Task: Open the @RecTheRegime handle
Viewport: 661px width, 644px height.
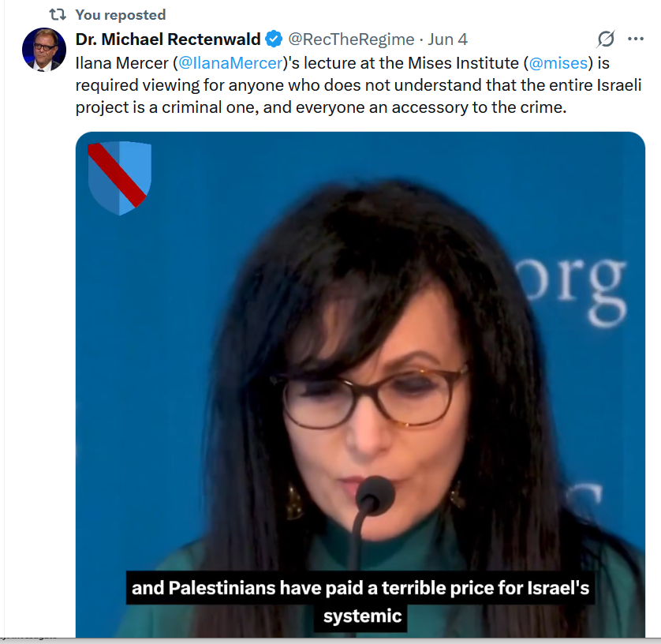Action: [x=351, y=39]
